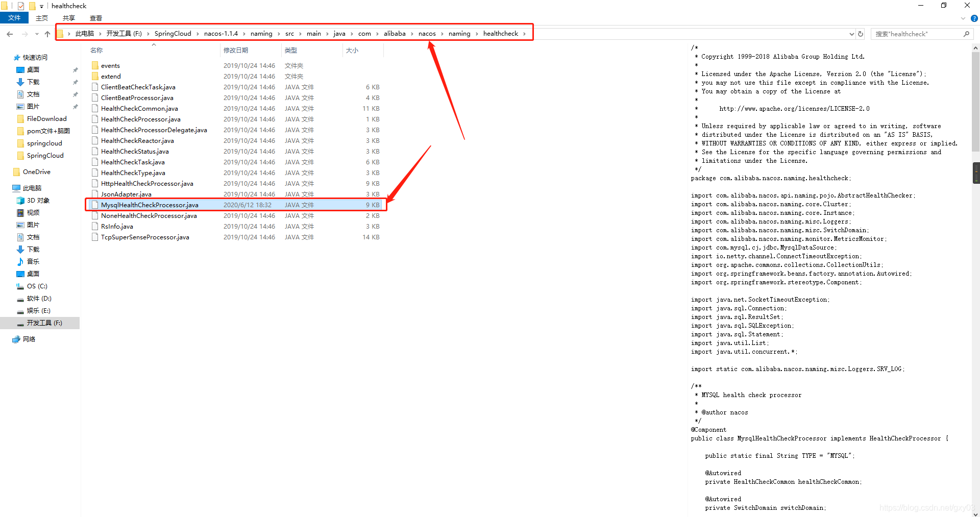Select nacos-1.1.4 breadcrumb segment
Image resolution: width=980 pixels, height=517 pixels.
tap(221, 34)
